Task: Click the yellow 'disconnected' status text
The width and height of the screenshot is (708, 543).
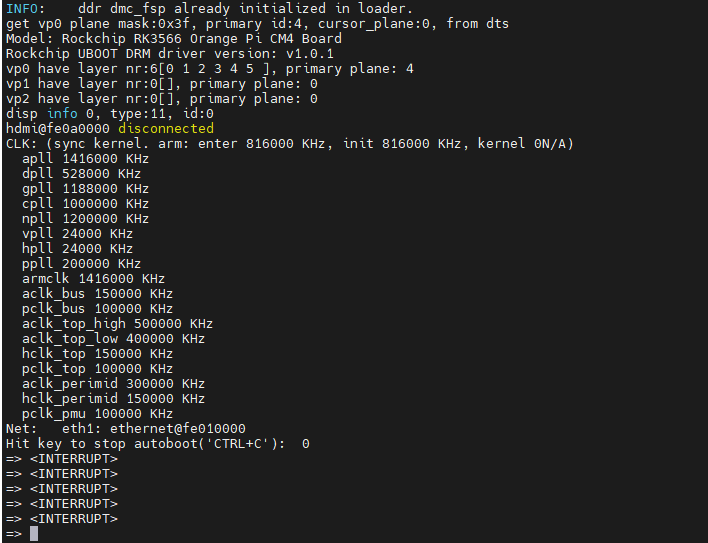Action: 166,129
